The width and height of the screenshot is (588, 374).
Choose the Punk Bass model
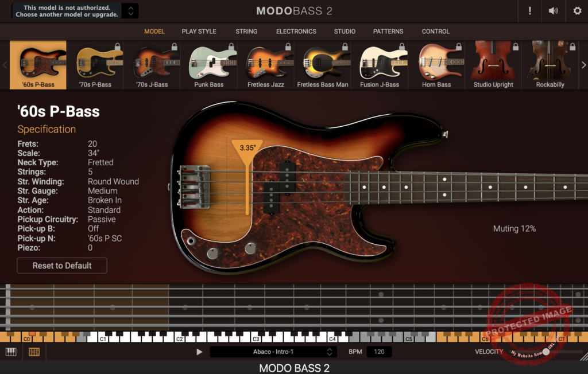(x=209, y=65)
